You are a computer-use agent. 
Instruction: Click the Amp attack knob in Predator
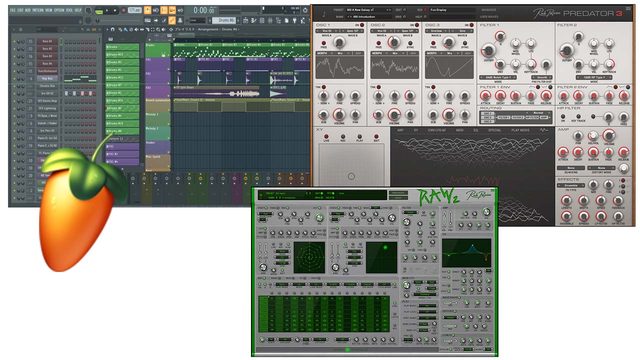click(563, 153)
